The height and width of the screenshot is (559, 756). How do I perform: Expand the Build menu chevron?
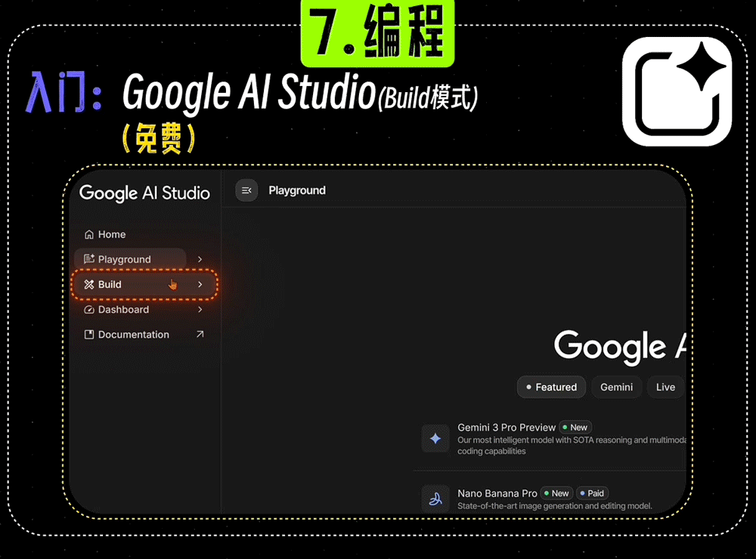point(200,284)
